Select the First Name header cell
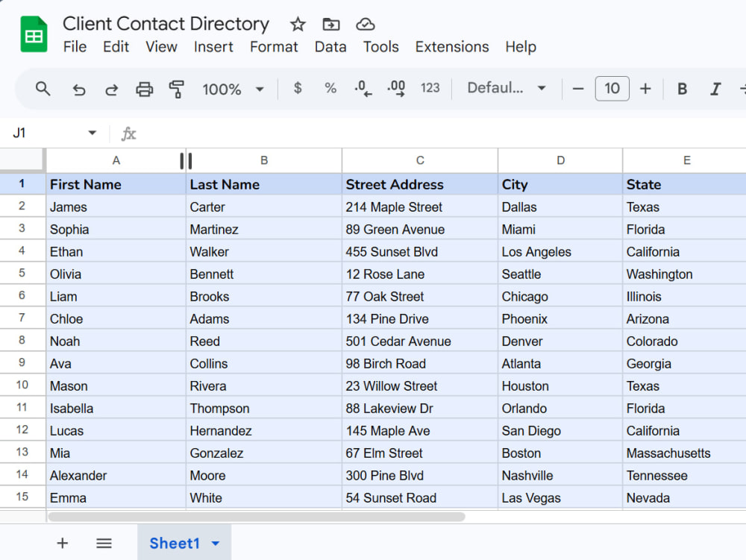The width and height of the screenshot is (746, 560). (x=116, y=184)
